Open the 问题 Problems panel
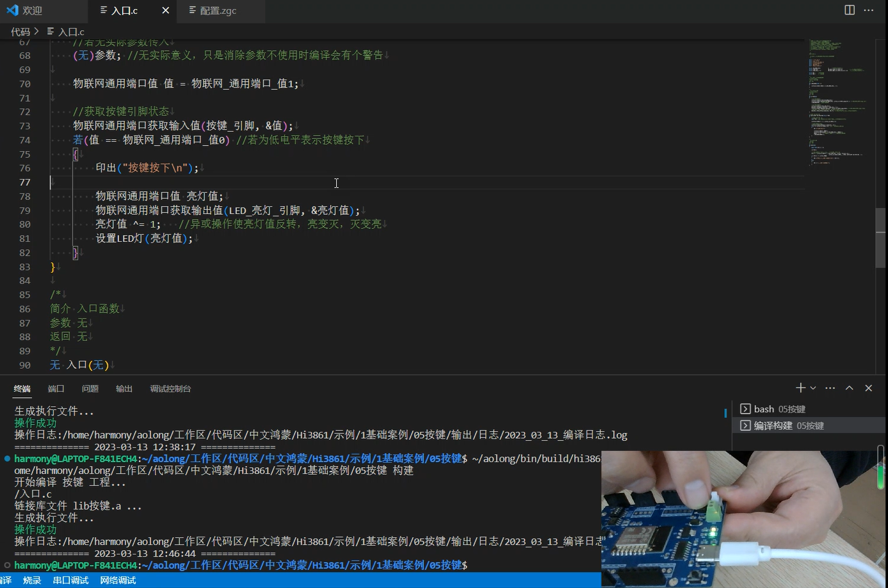The width and height of the screenshot is (888, 588). click(x=90, y=388)
